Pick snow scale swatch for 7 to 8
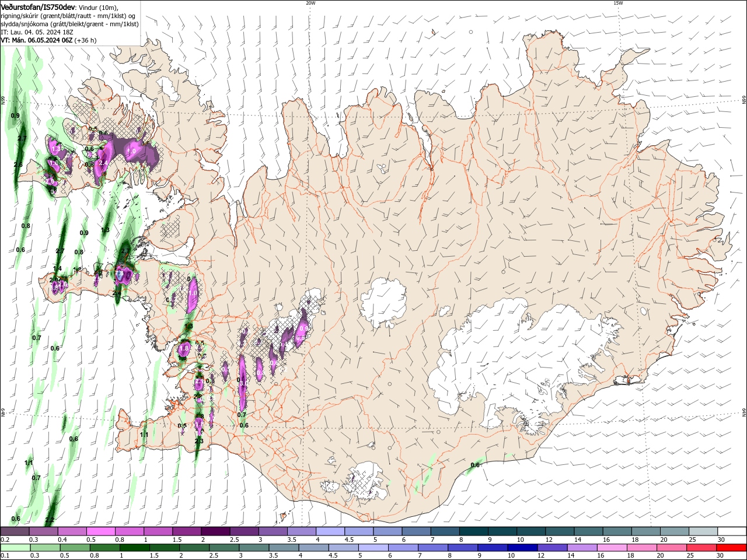This screenshot has width=747, height=560. tap(444, 531)
